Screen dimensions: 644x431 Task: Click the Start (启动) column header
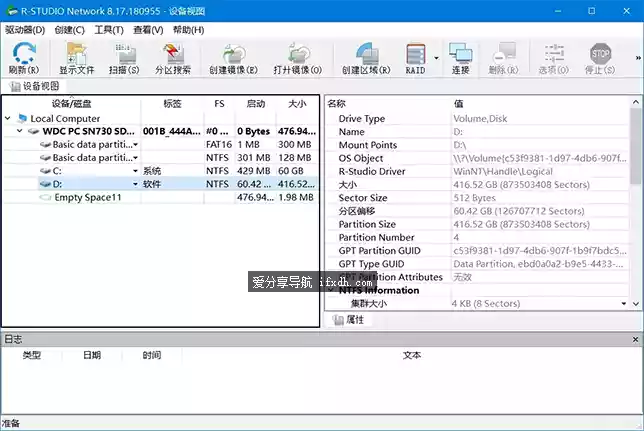tap(255, 104)
